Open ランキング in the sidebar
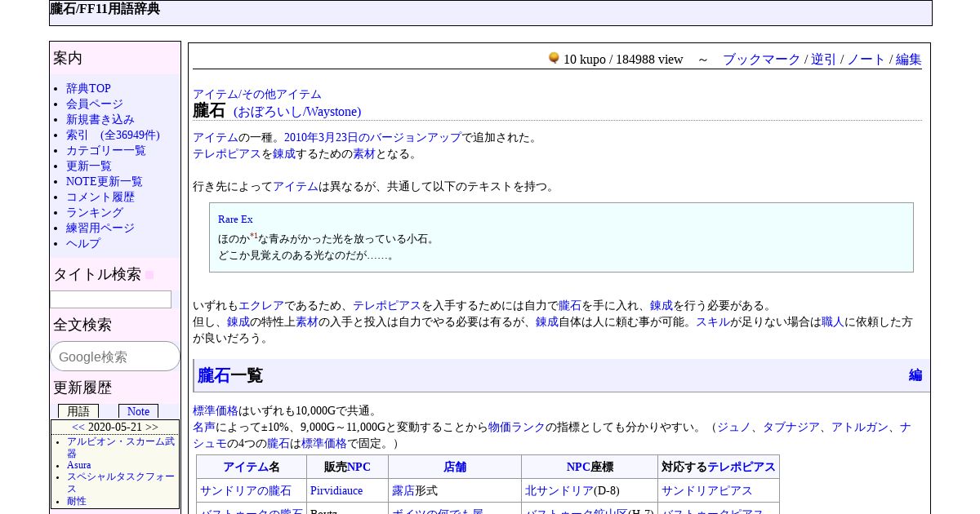The width and height of the screenshot is (980, 514). tap(95, 213)
